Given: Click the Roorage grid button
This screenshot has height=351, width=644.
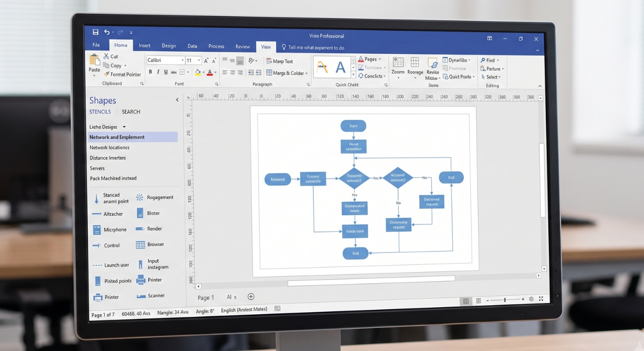Looking at the screenshot, I should pos(415,67).
